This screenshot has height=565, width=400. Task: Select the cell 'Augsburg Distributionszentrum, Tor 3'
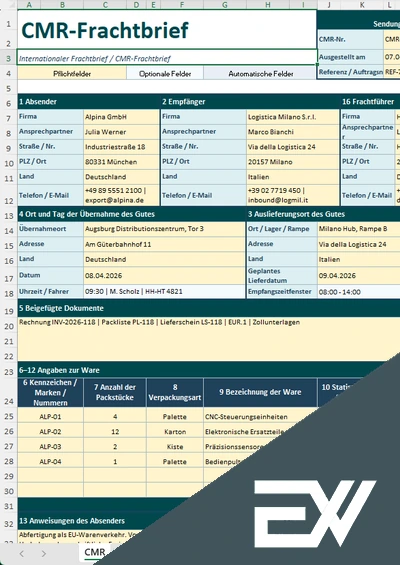point(164,229)
